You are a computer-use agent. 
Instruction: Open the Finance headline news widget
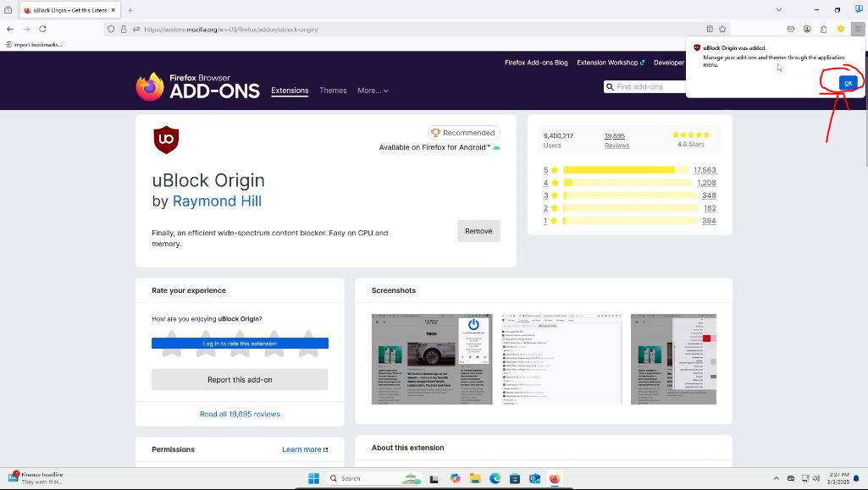coord(36,478)
